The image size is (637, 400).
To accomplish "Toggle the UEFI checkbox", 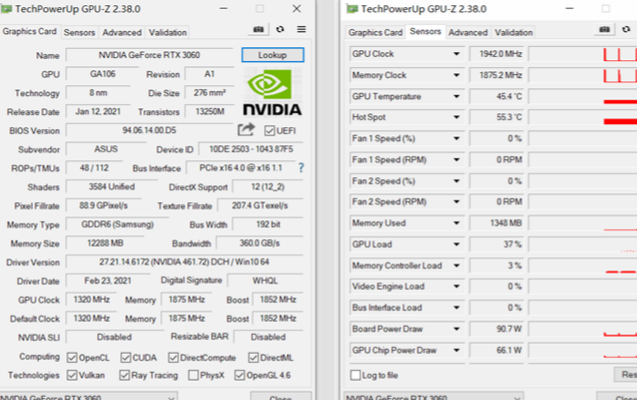I will (x=269, y=131).
